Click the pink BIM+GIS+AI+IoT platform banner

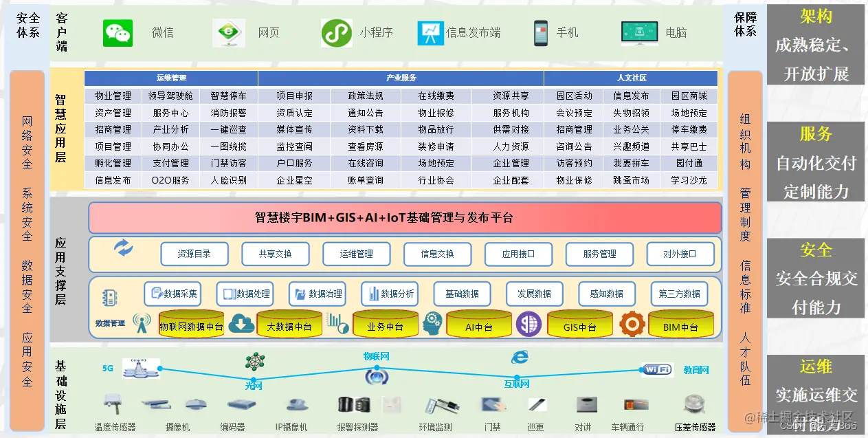(404, 217)
